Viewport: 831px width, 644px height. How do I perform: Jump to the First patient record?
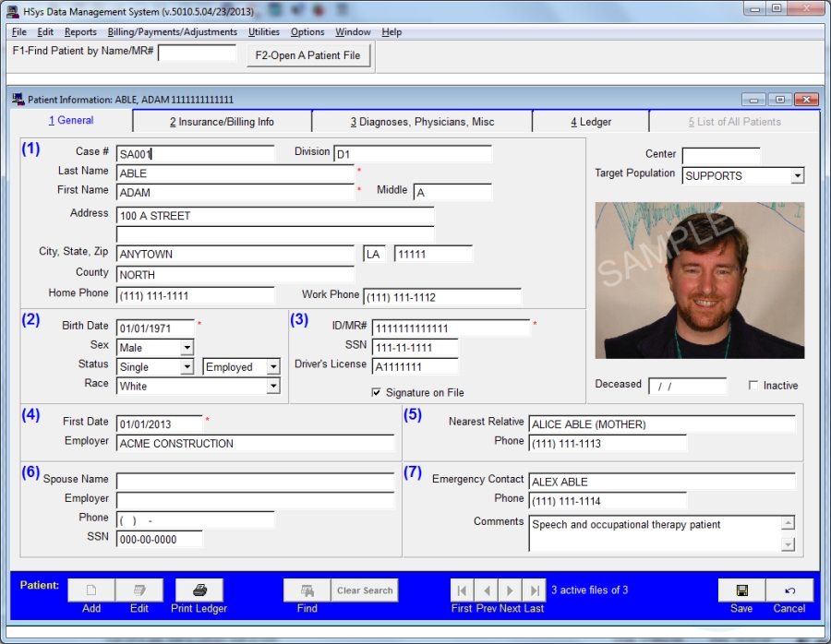tap(462, 590)
